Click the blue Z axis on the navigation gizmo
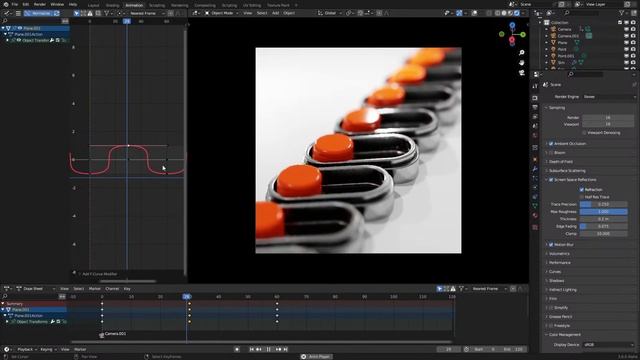The width and height of the screenshot is (640, 360). 512,25
